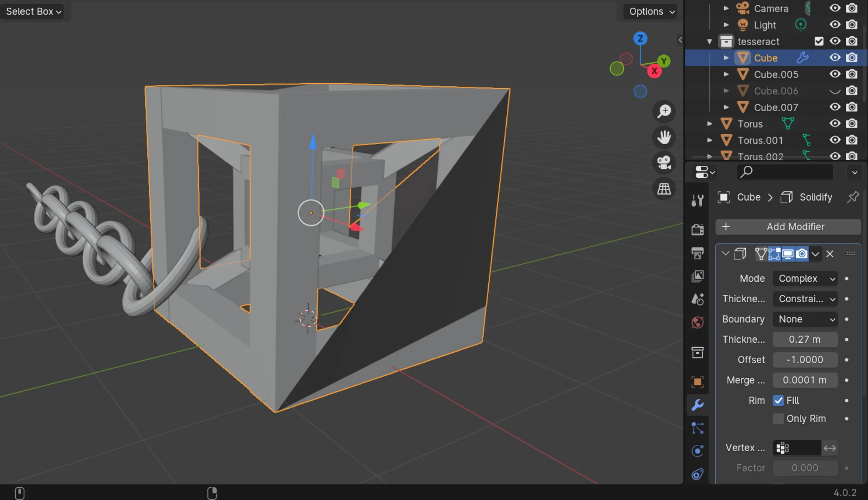Screen dimensions: 868x500
Task: Pin the properties editor context
Action: (853, 197)
